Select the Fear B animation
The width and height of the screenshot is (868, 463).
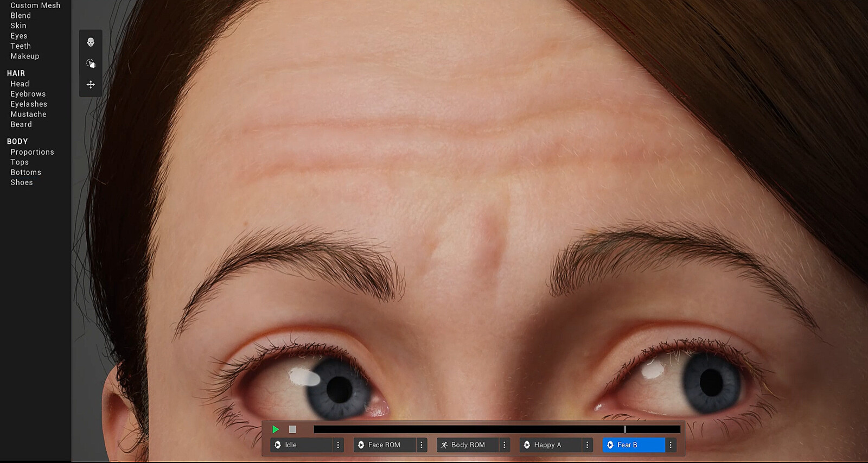coord(634,445)
